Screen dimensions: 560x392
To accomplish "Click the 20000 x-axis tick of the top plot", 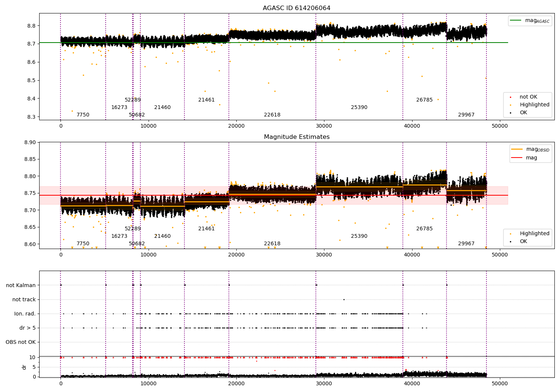I will coord(236,126).
